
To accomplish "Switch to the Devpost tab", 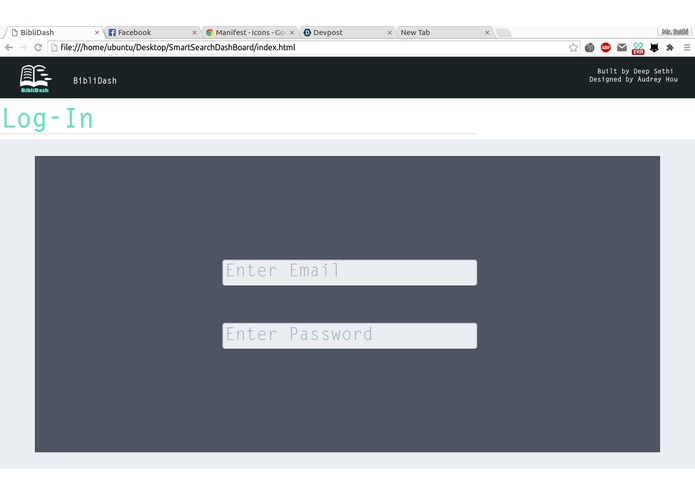I will coord(347,32).
